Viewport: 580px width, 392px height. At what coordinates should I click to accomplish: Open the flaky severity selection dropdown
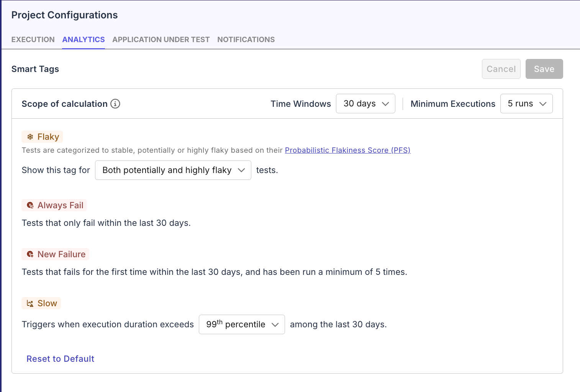(172, 170)
